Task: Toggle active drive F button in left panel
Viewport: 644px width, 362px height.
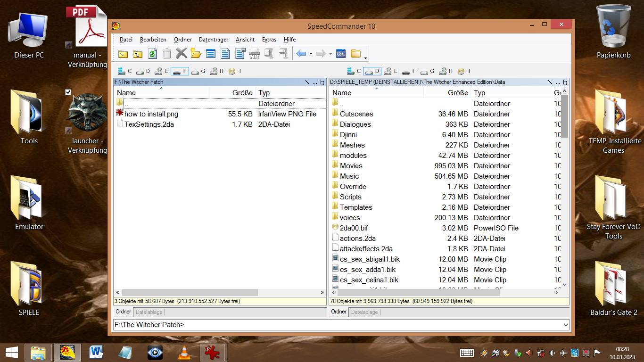Action: point(179,71)
